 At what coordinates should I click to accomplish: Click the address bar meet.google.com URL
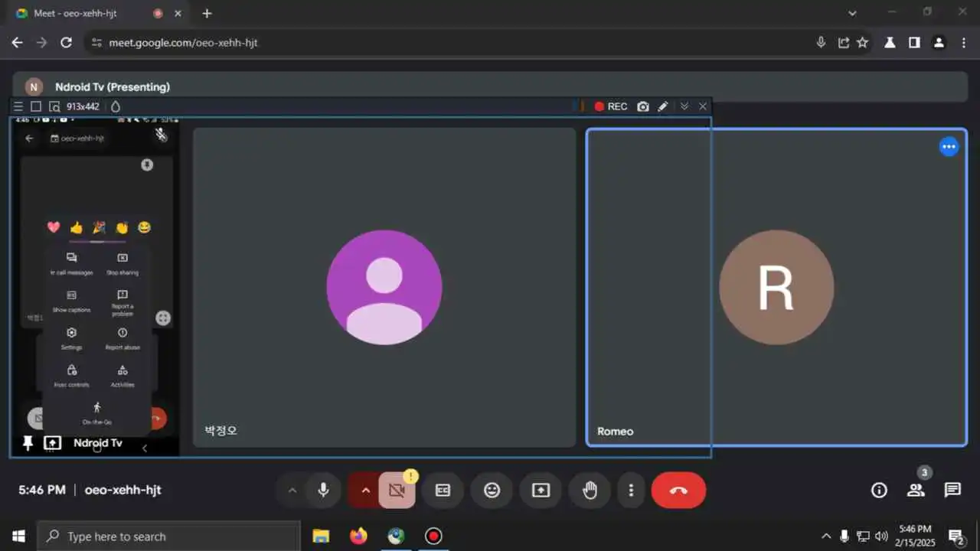tap(183, 43)
